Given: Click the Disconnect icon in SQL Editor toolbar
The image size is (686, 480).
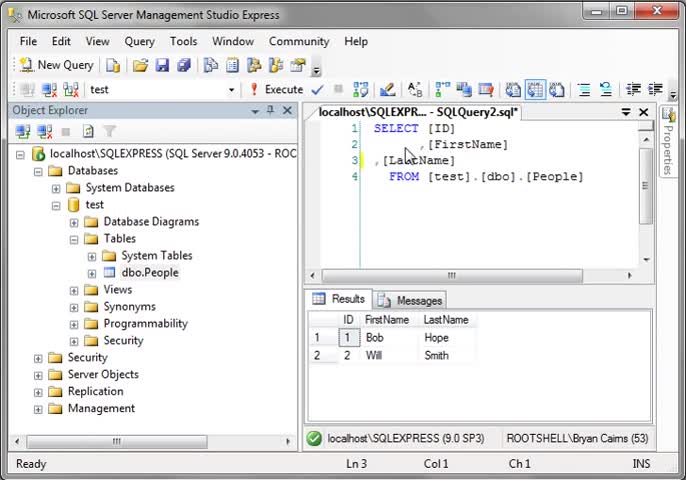Looking at the screenshot, I should [x=49, y=90].
